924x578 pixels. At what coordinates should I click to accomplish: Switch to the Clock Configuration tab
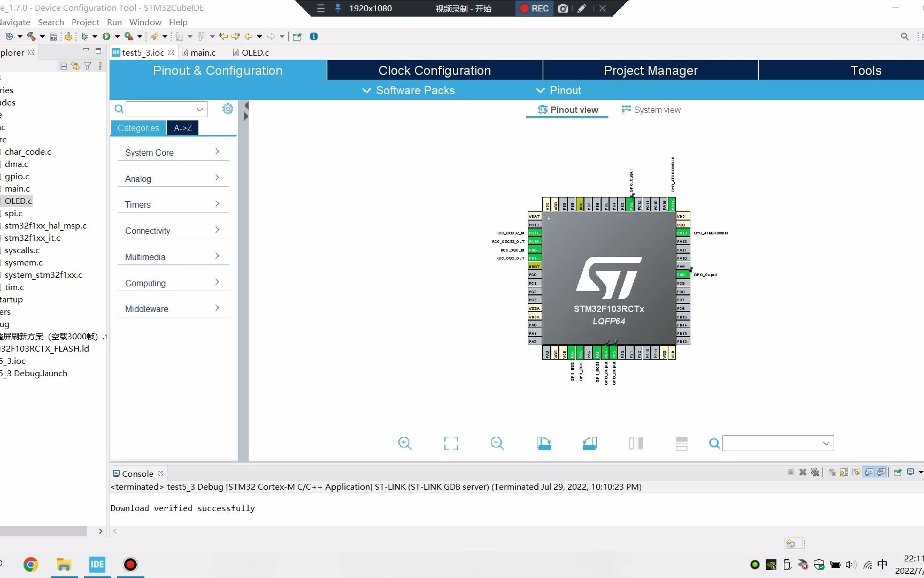[x=434, y=70]
